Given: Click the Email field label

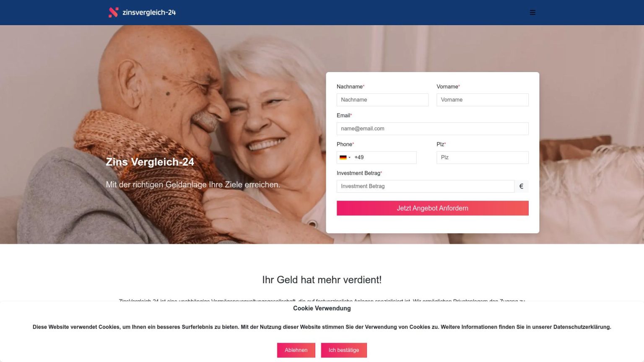Looking at the screenshot, I should click(343, 116).
